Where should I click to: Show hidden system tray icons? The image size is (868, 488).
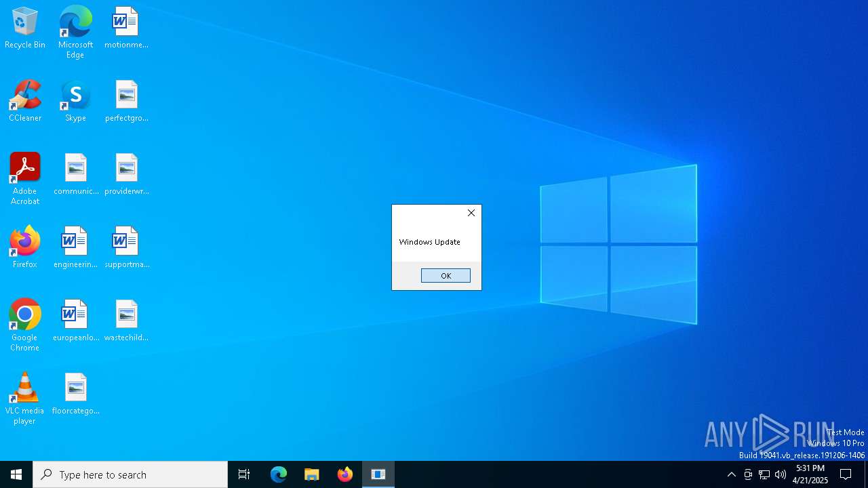coord(731,474)
